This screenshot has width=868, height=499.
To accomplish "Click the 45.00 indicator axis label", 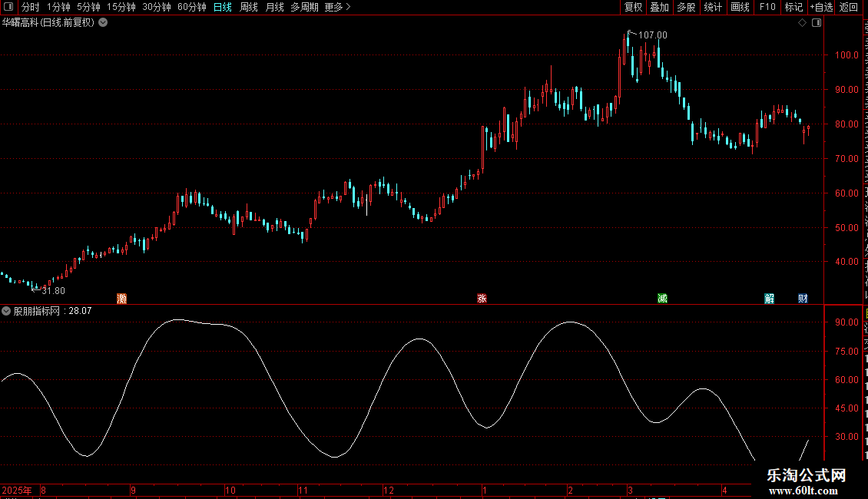I will pyautogui.click(x=847, y=408).
